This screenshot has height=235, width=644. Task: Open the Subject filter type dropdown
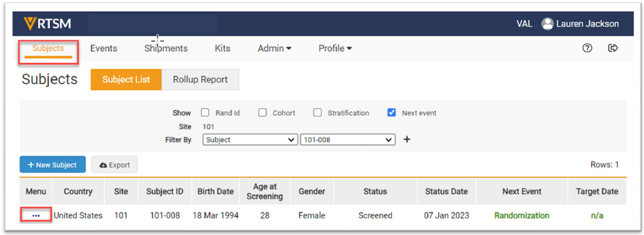pos(250,140)
